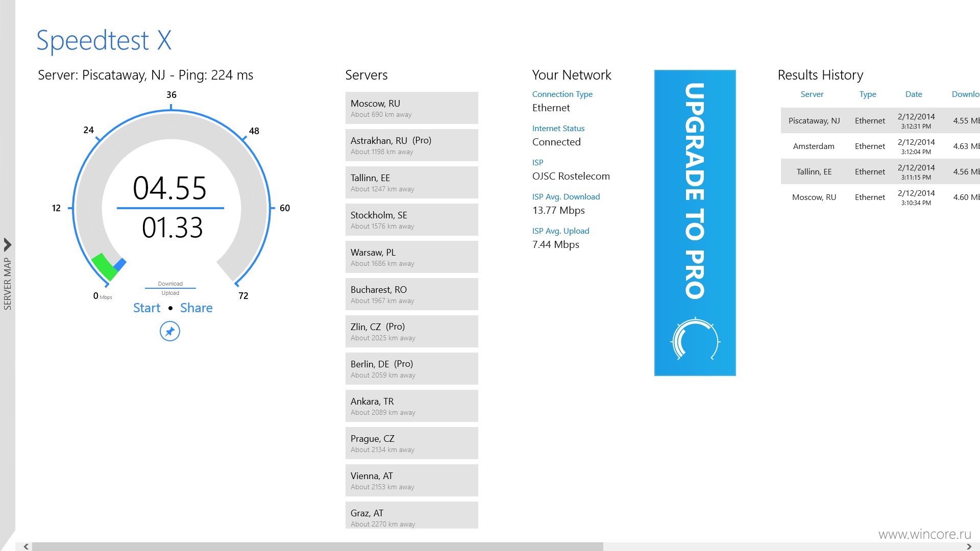Click the 3:10:34 PM Moscow timestamp
This screenshot has height=551, width=980.
pos(916,203)
